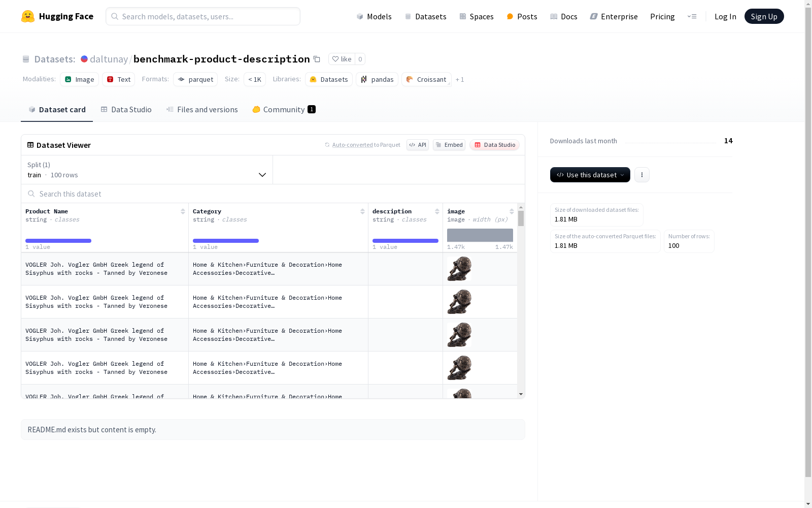Switch to the Data Studio tab

tap(126, 109)
